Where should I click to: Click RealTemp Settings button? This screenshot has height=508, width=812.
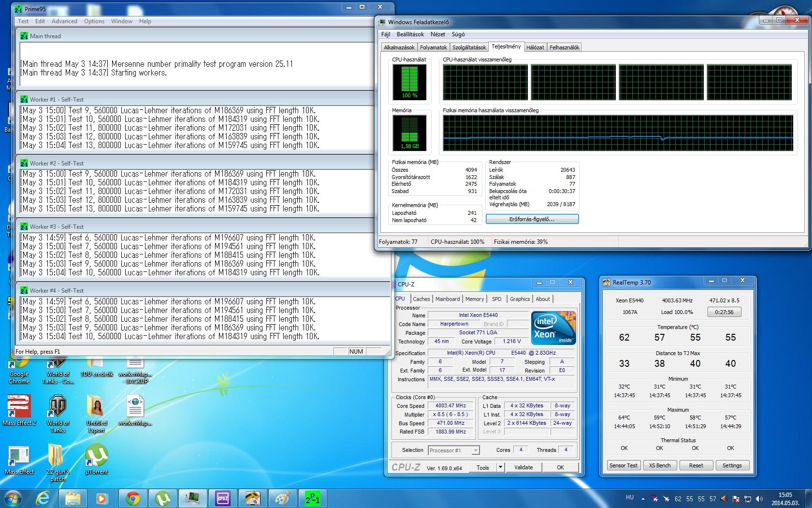coord(732,465)
